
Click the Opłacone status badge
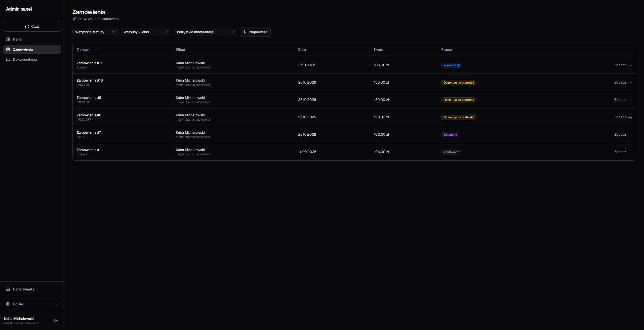tap(450, 135)
